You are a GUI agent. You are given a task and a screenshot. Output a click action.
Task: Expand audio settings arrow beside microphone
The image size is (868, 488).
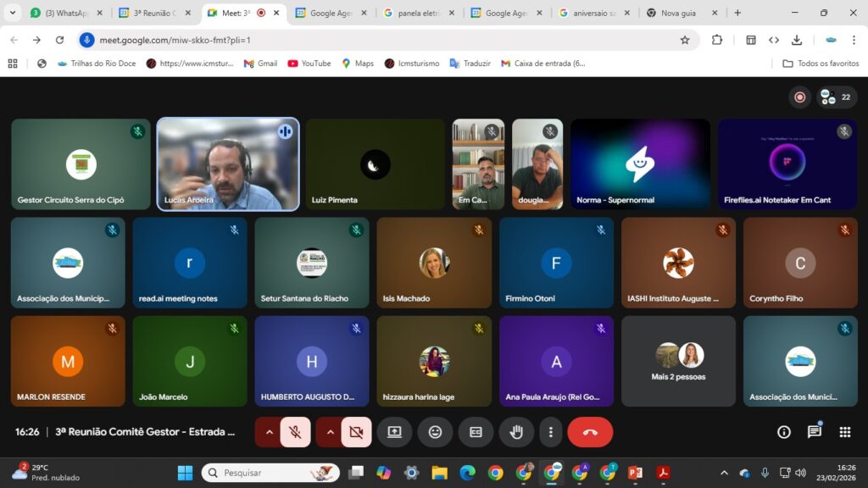[x=269, y=432]
